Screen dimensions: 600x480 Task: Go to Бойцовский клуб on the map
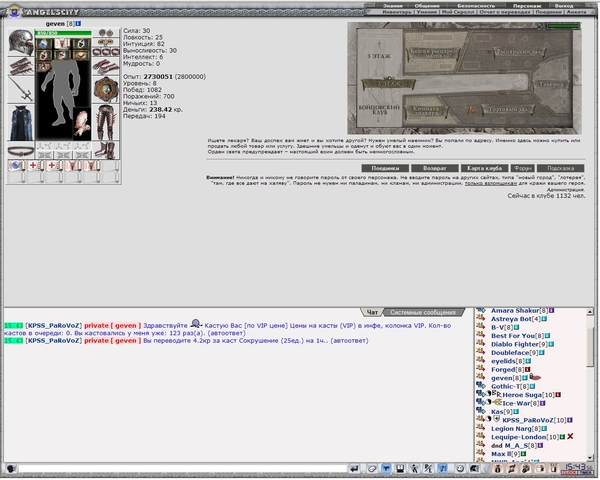coord(379,110)
